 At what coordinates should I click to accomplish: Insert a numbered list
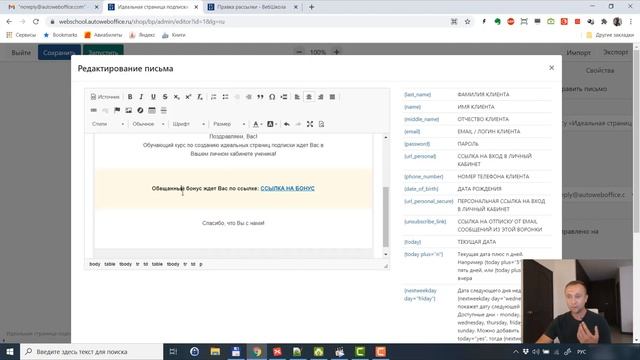(x=213, y=97)
